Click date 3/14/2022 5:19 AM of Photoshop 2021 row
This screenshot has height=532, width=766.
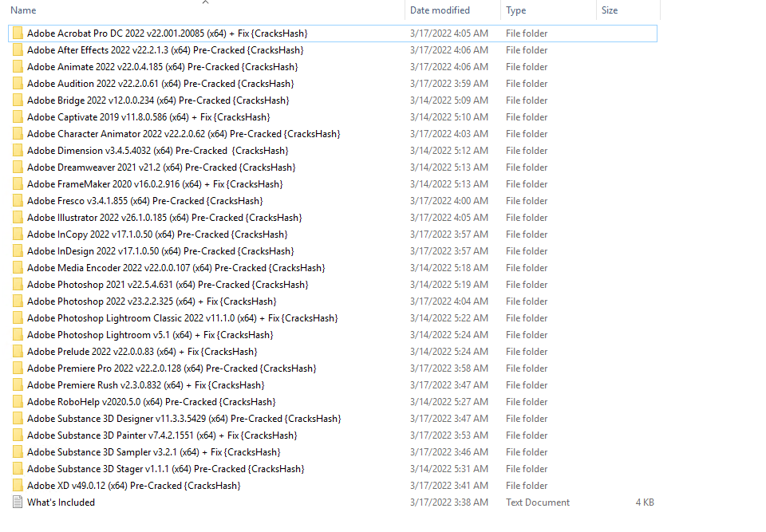(x=449, y=284)
